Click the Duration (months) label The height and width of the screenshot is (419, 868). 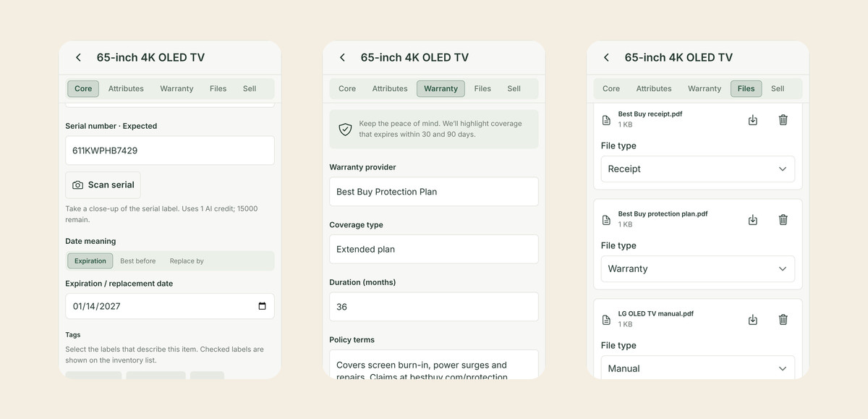(362, 282)
